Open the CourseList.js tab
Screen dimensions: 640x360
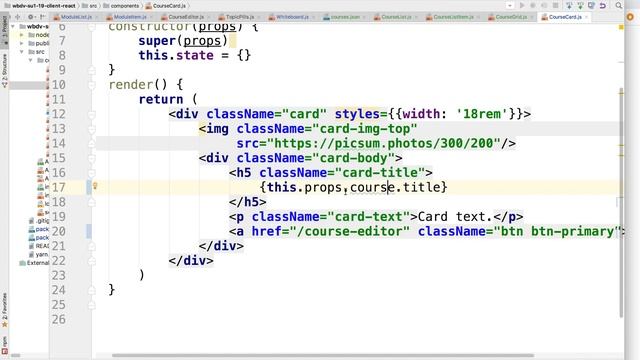coord(396,17)
